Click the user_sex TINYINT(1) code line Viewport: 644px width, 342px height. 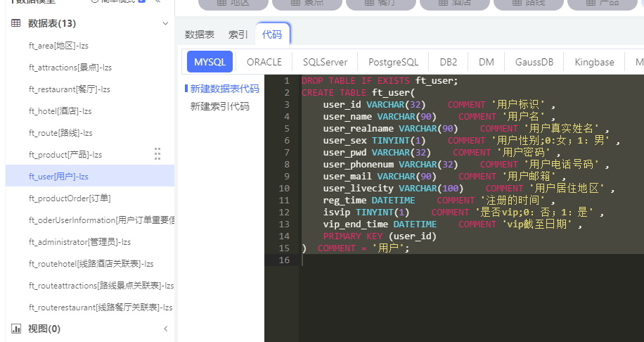click(x=472, y=140)
